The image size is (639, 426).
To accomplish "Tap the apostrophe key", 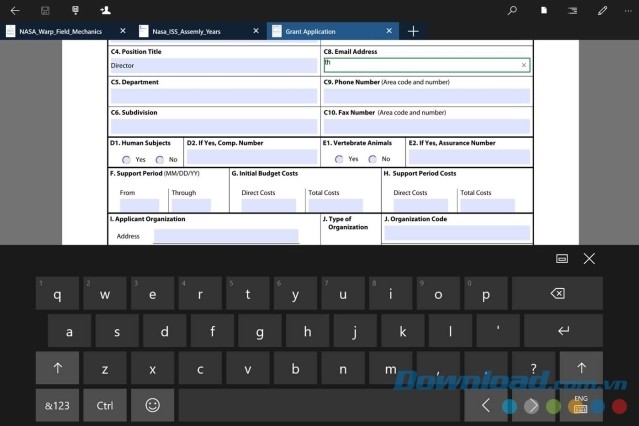I will point(498,331).
